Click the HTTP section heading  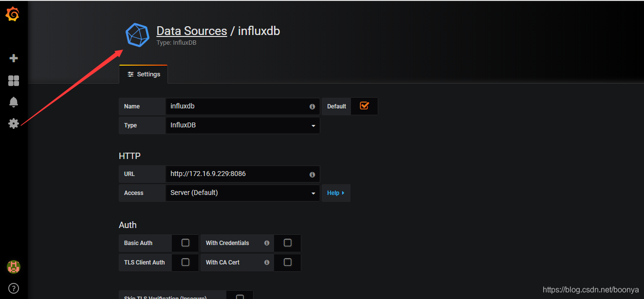[129, 156]
